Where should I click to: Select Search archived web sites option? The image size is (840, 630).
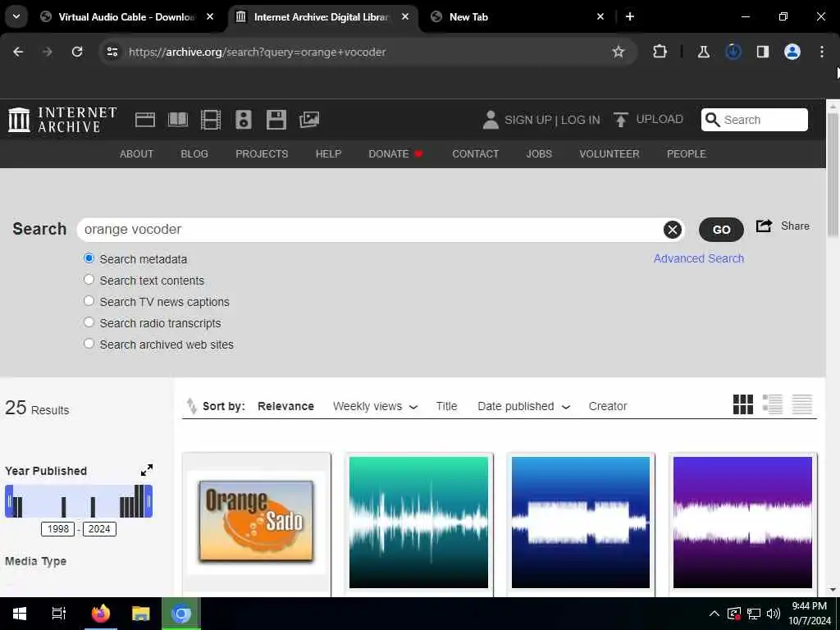(x=89, y=344)
